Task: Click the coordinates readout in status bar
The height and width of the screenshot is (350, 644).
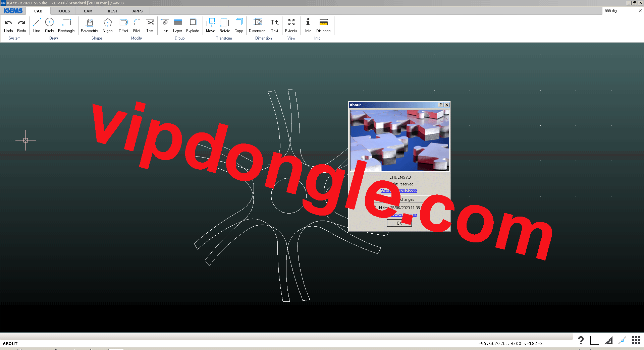Action: pyautogui.click(x=510, y=343)
